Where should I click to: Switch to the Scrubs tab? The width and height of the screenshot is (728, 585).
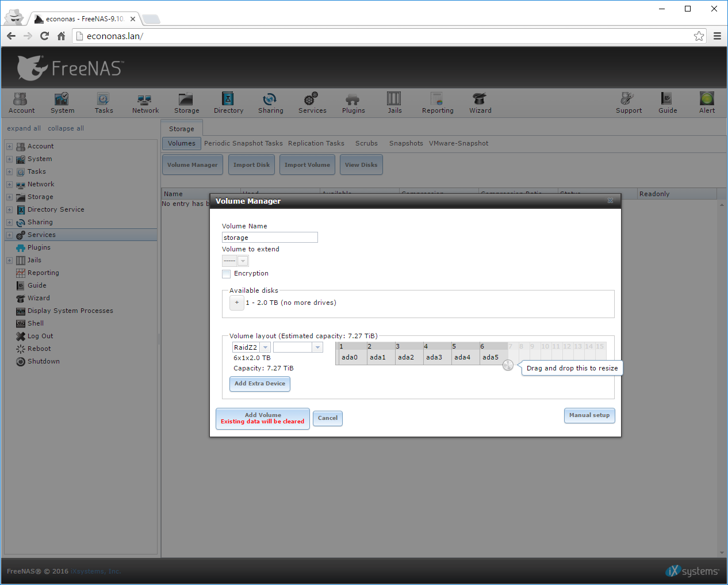tap(366, 143)
